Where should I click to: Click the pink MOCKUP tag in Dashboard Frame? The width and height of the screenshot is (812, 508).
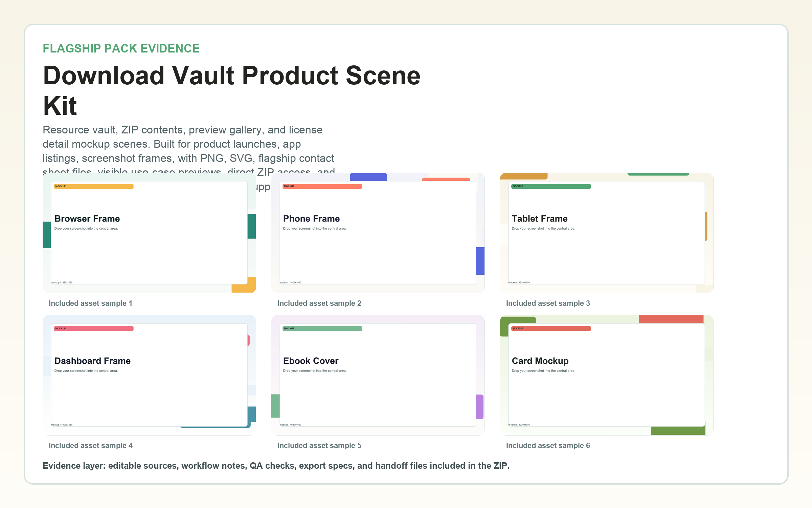[x=94, y=329]
